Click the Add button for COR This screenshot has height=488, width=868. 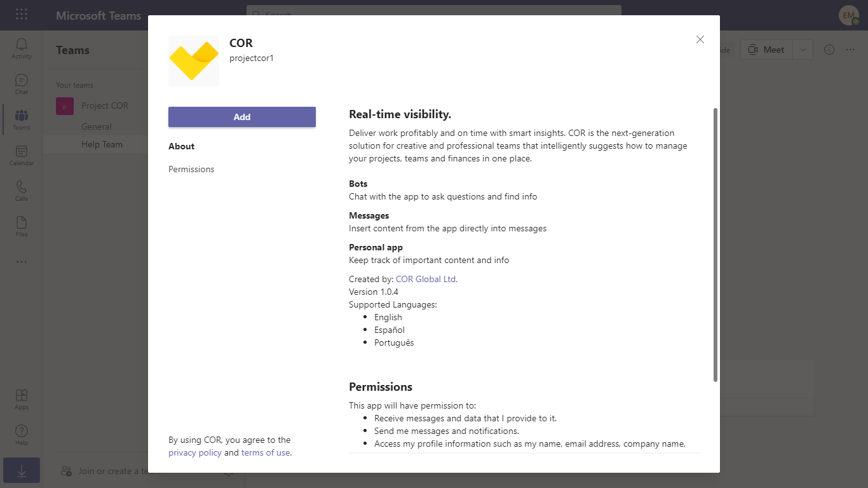[x=242, y=117]
